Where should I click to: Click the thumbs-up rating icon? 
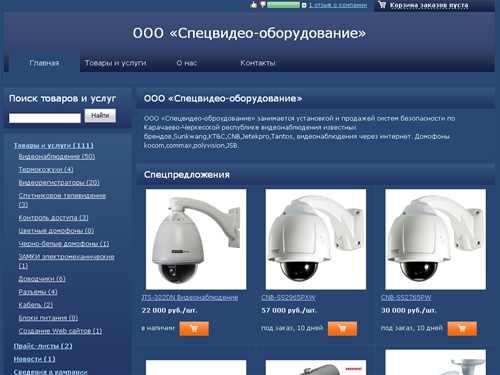tap(254, 5)
